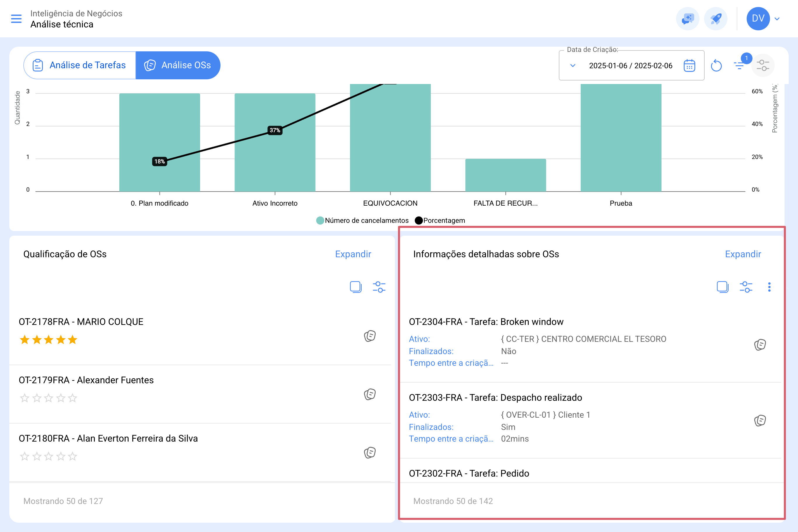Switch to Análise de Tarefas tab
The width and height of the screenshot is (798, 532).
point(80,65)
